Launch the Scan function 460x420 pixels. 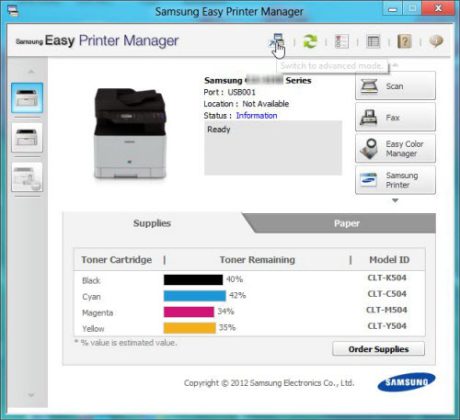tap(395, 86)
